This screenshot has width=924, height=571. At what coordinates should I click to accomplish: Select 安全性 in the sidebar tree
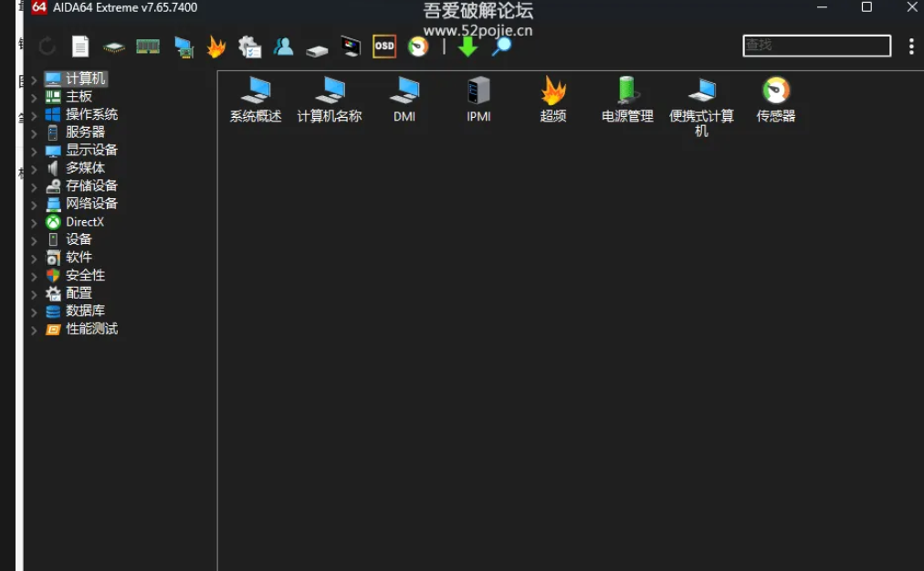tap(86, 275)
